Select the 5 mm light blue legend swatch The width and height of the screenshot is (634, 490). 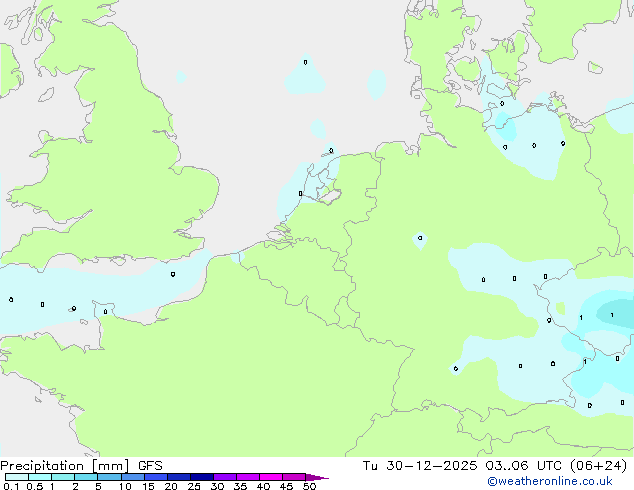109,477
